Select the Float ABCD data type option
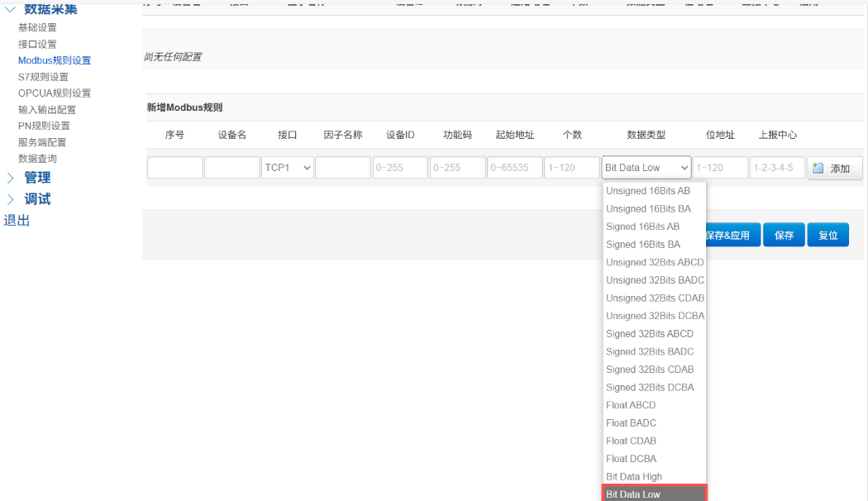This screenshot has height=501, width=868. [x=631, y=405]
